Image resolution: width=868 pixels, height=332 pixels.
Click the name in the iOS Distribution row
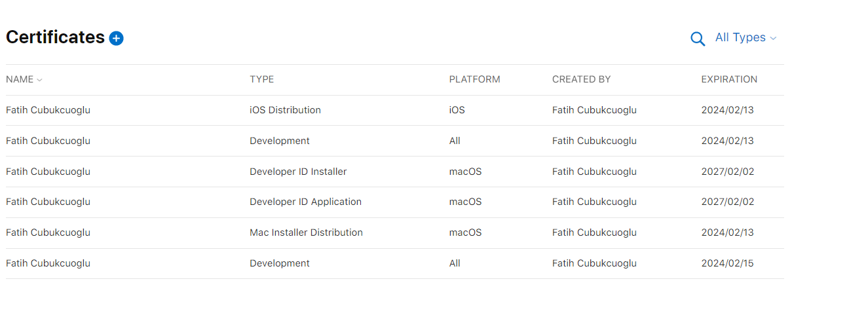tap(48, 110)
